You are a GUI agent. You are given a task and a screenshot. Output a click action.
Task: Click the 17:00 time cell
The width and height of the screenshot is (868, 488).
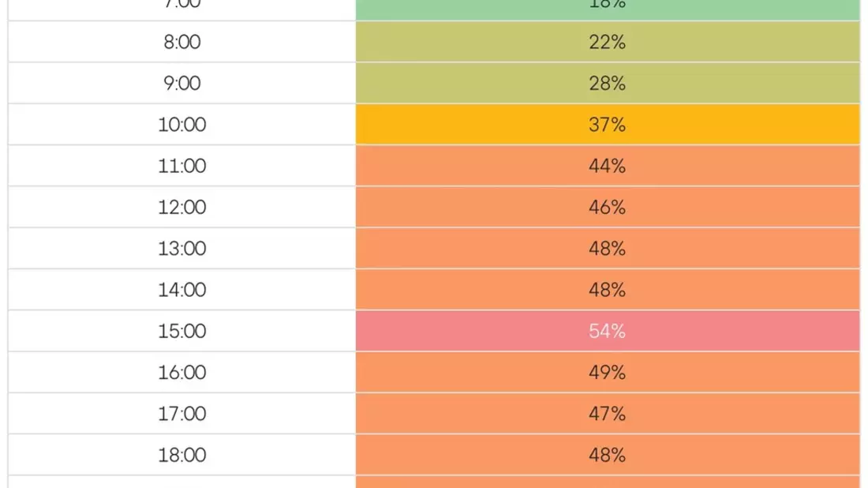(x=182, y=413)
